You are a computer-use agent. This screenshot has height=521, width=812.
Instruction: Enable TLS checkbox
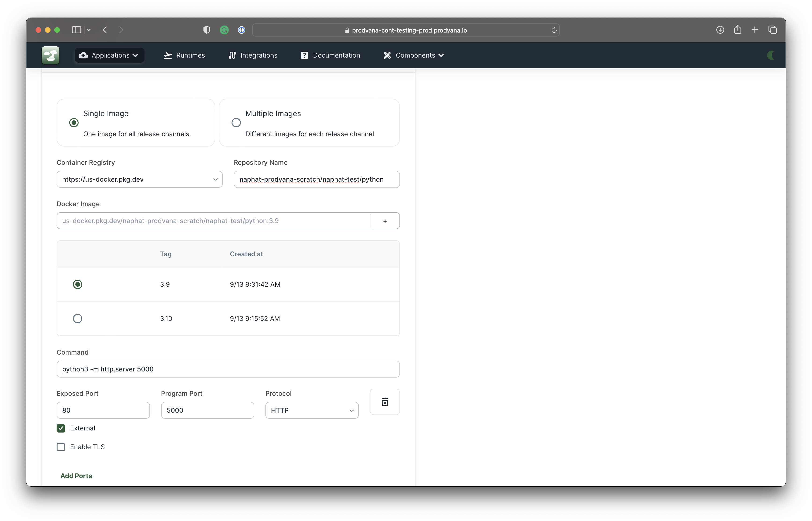[x=61, y=447]
